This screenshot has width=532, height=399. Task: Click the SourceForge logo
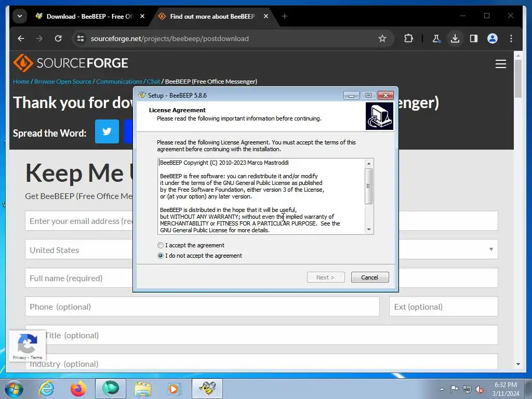(71, 63)
